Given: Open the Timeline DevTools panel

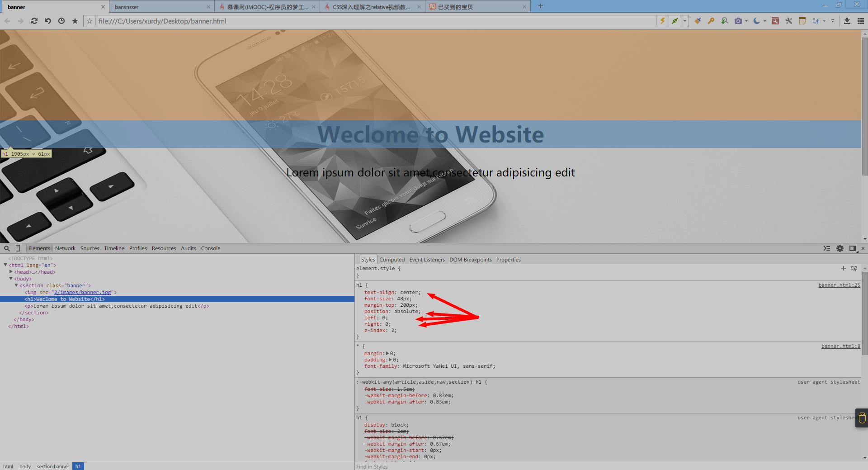Looking at the screenshot, I should click(114, 248).
